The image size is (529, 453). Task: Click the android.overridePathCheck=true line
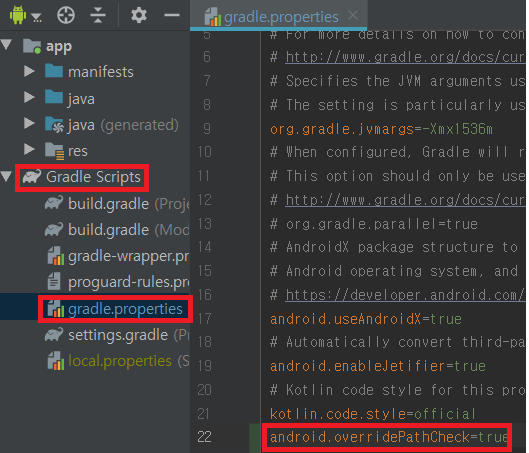coord(389,437)
